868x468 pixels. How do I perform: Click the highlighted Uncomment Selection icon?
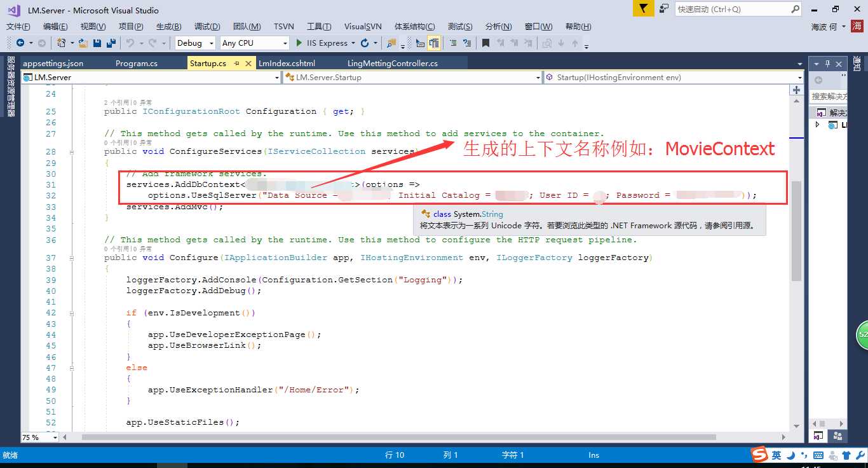434,43
